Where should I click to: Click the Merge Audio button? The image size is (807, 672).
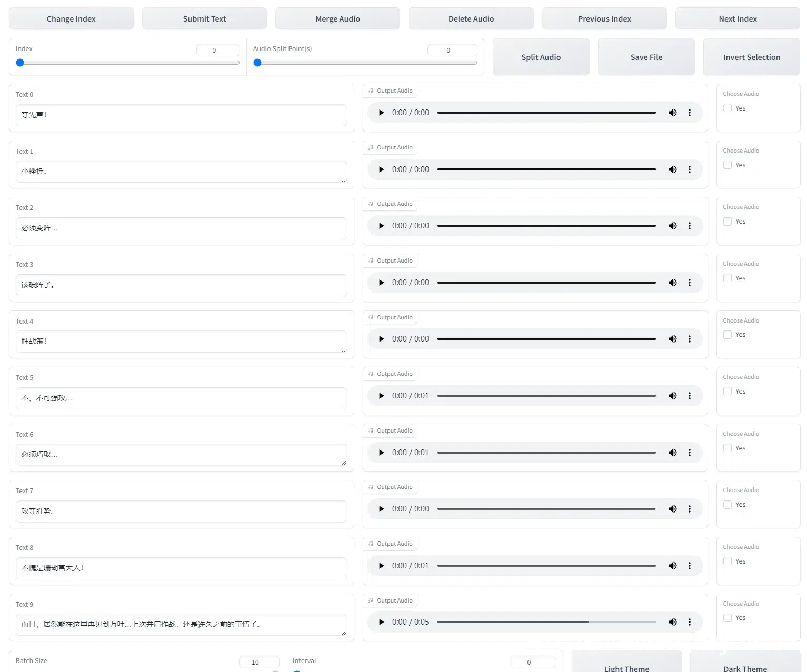pyautogui.click(x=337, y=19)
